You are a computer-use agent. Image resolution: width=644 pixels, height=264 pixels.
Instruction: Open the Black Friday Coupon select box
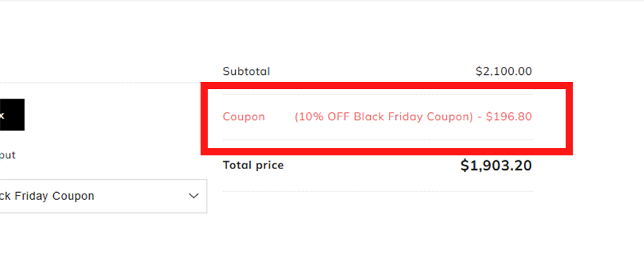(103, 196)
